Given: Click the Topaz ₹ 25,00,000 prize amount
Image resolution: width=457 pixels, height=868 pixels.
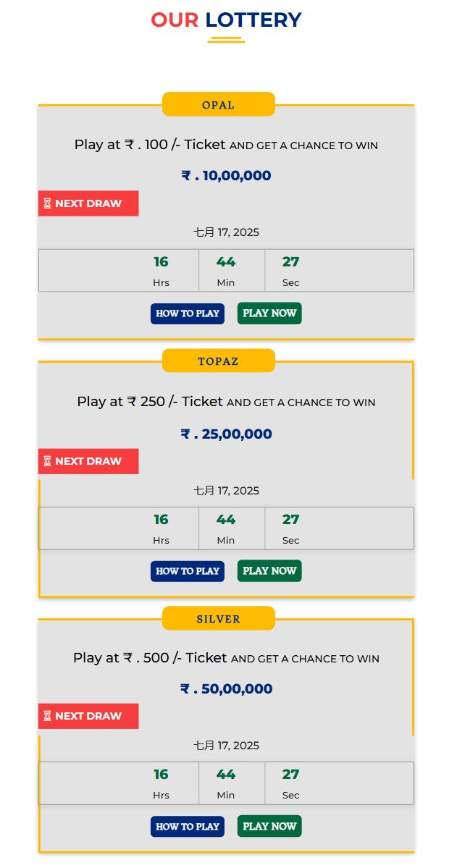Looking at the screenshot, I should point(226,434).
